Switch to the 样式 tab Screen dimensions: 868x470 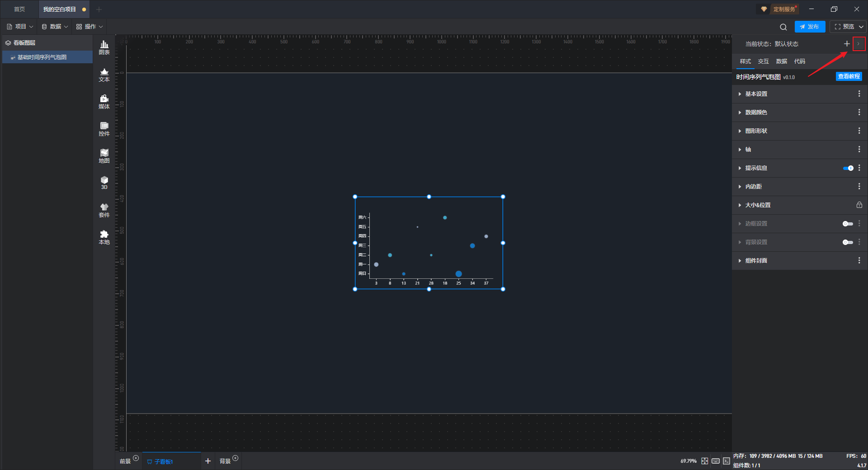pos(745,61)
